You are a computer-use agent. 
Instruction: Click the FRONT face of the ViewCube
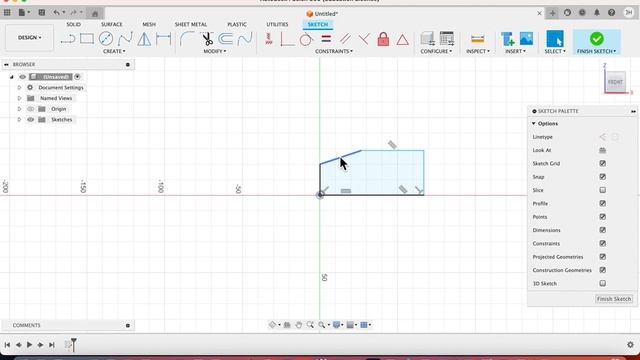615,82
